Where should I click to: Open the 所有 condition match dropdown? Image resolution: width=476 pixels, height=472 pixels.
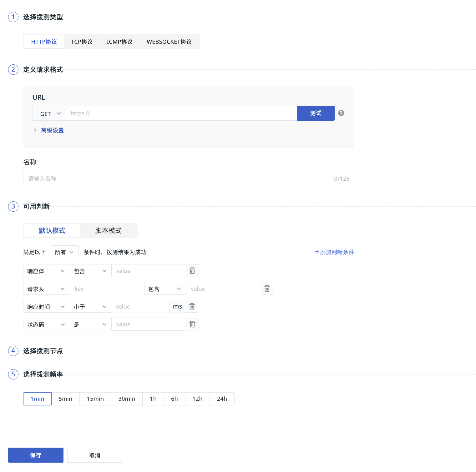coord(64,252)
